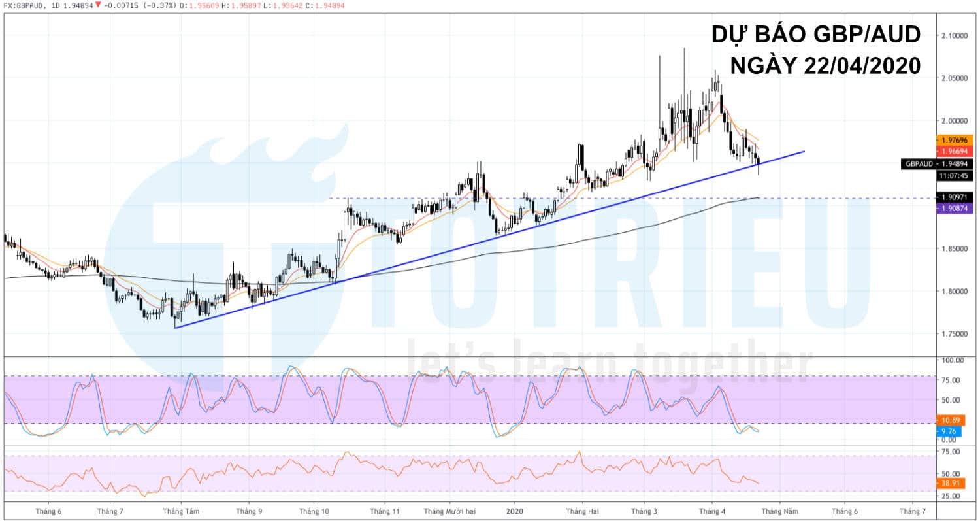980x521 pixels.
Task: Expand the Stochastic indicator pane
Action: tap(457, 399)
